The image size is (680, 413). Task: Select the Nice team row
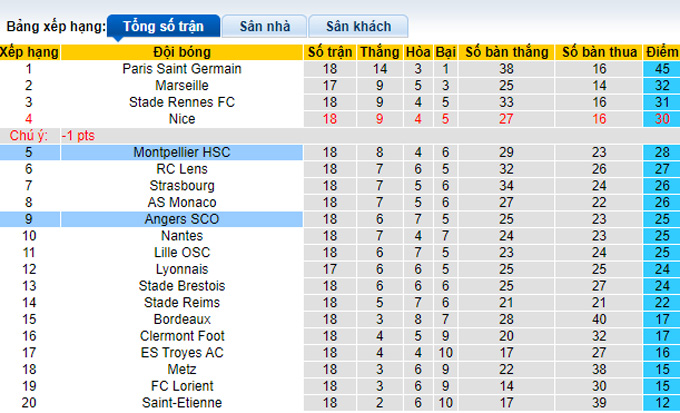coord(182,118)
